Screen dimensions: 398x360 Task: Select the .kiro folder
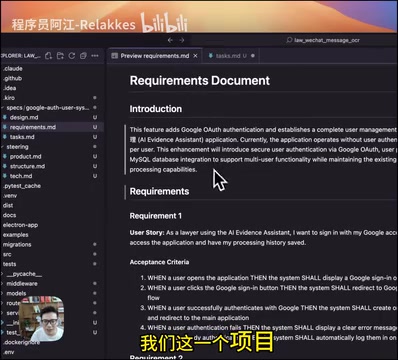9,98
